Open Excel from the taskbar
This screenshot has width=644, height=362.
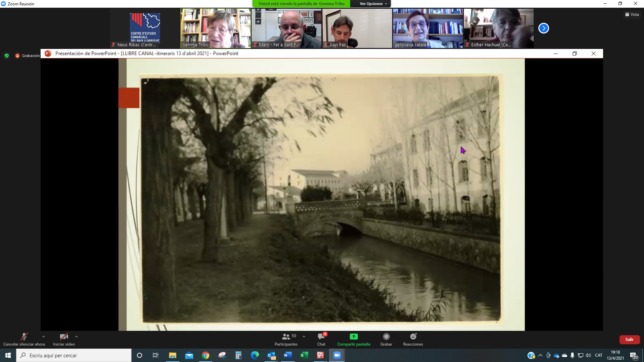304,355
